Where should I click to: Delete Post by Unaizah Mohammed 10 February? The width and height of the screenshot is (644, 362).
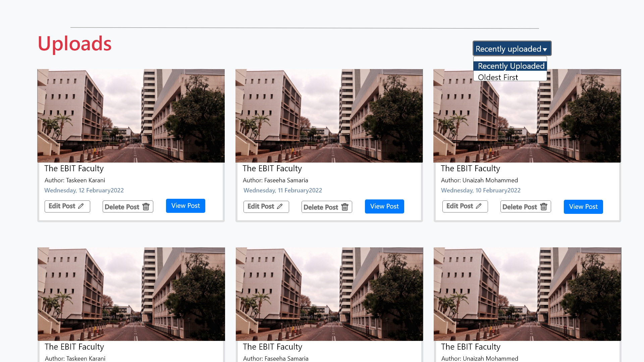[526, 206]
